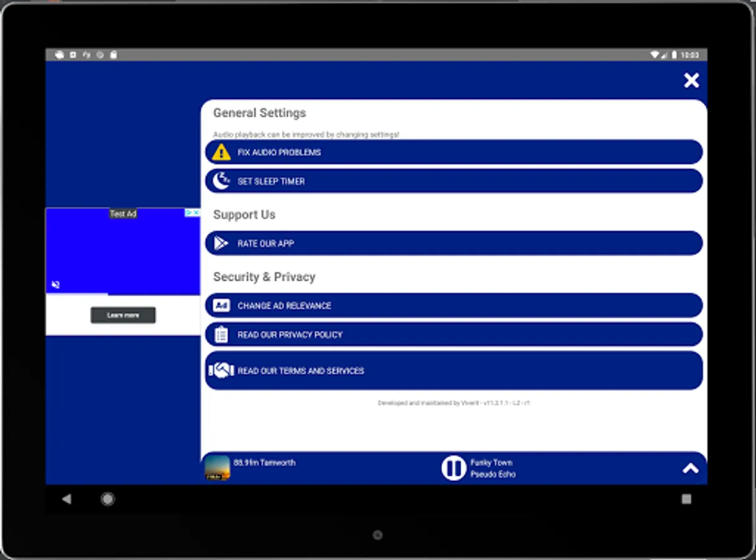The width and height of the screenshot is (756, 560).
Task: Tap the warning triangle on Fix Audio Problems
Action: [221, 152]
